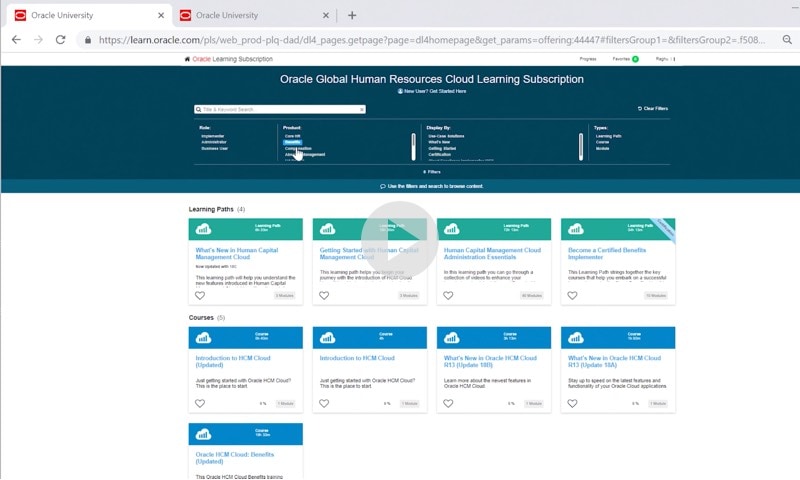The height and width of the screenshot is (480, 800).
Task: Toggle the Learning Path type filter
Action: click(609, 136)
